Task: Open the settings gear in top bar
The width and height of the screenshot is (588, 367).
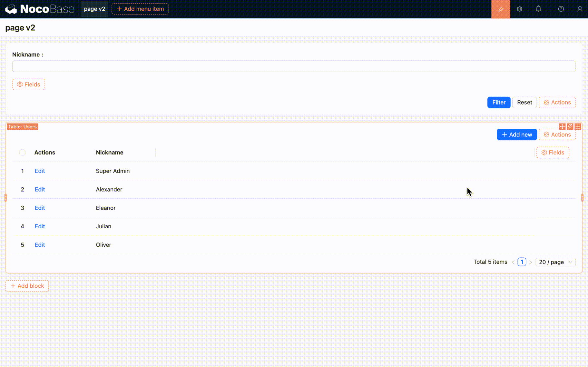Action: click(x=519, y=9)
